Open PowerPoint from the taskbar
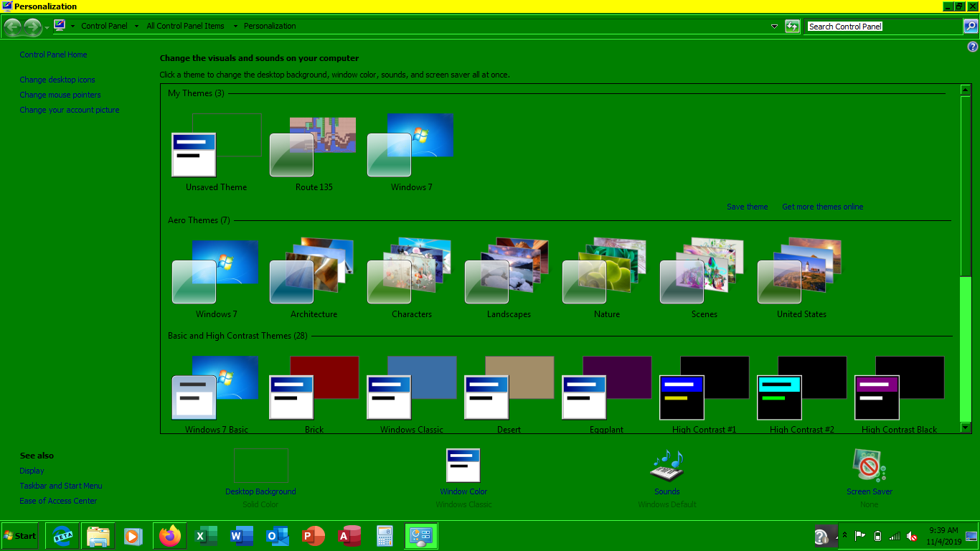Viewport: 980px width, 551px height. click(x=314, y=536)
